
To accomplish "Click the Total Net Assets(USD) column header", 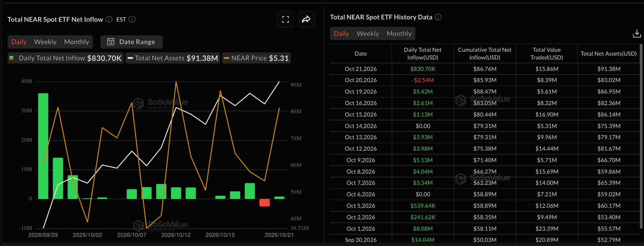I will point(609,54).
